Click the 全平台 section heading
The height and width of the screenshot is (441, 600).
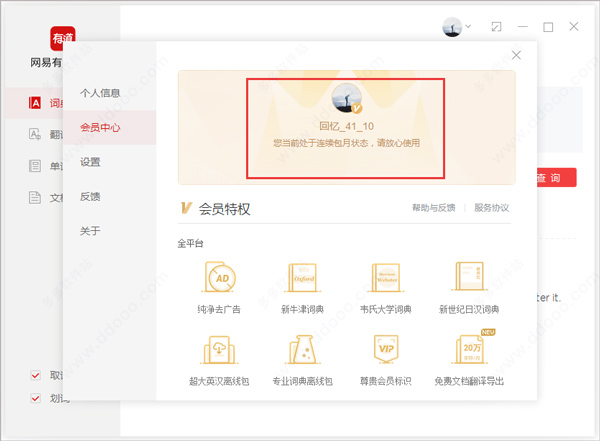pyautogui.click(x=190, y=243)
